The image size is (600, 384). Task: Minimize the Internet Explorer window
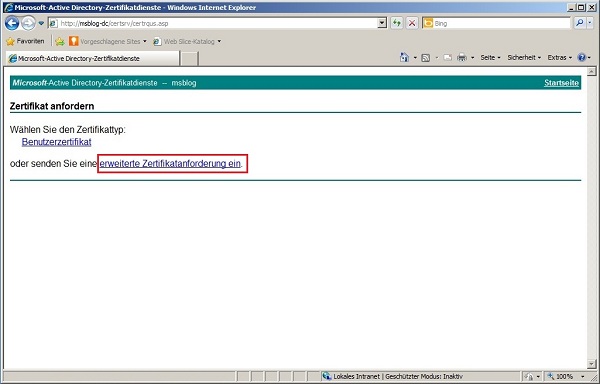point(572,7)
